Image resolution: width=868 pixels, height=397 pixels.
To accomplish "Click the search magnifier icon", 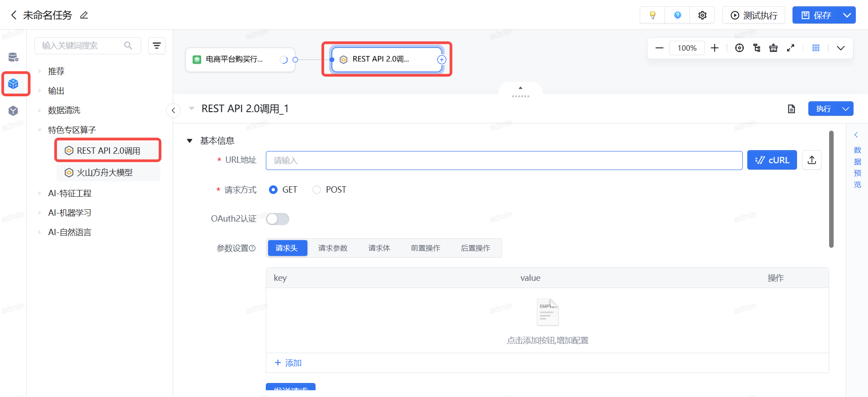I will pos(128,46).
